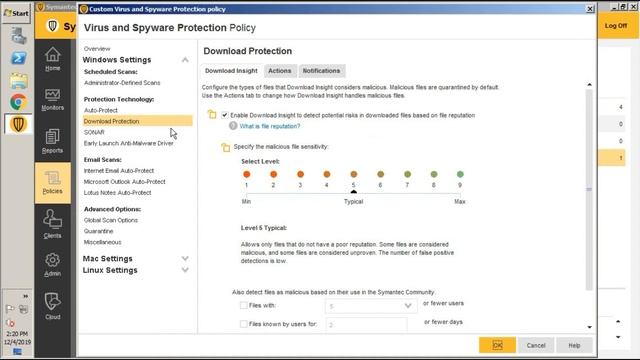Select the Download Insight tab

tap(231, 71)
